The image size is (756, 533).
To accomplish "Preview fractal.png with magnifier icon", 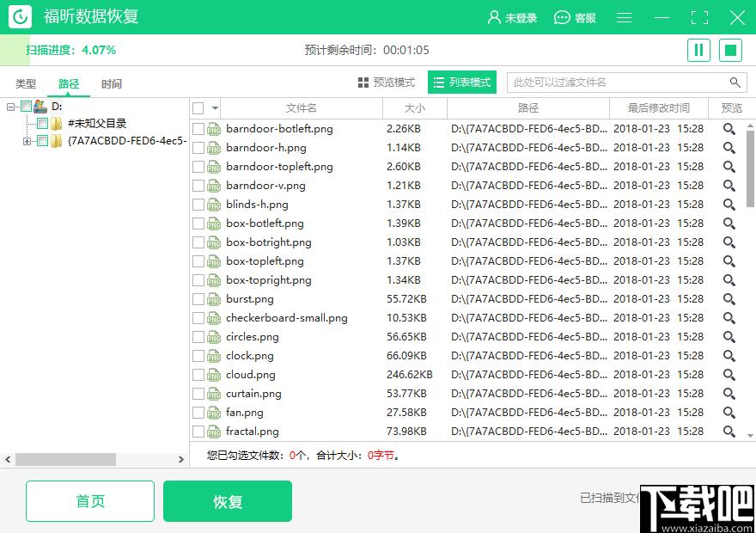I will pos(729,432).
